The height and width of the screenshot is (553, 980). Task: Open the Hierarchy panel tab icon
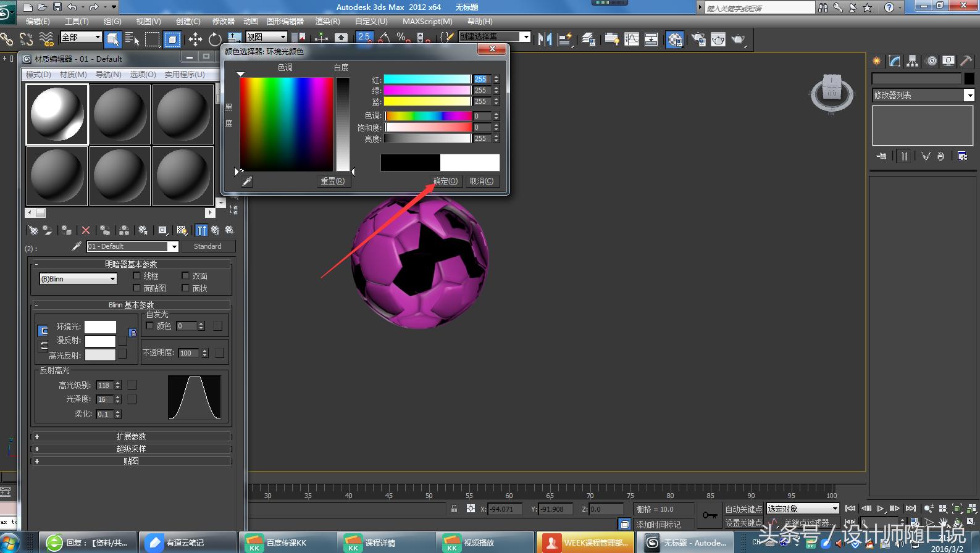coord(912,61)
